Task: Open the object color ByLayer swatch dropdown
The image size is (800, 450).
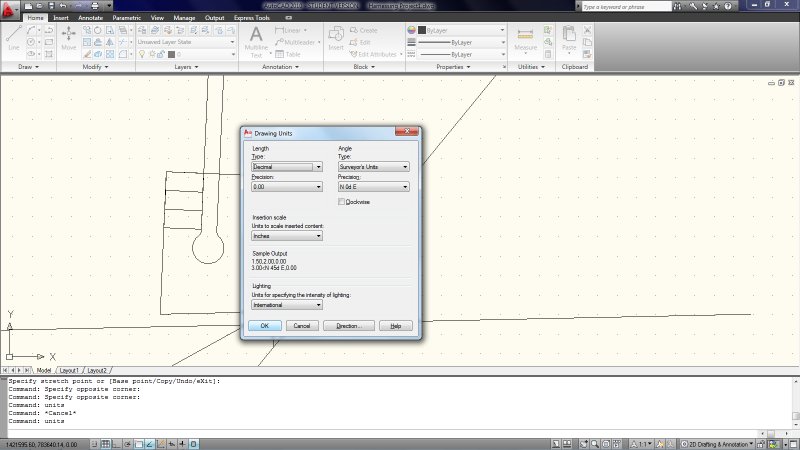Action: 462,30
